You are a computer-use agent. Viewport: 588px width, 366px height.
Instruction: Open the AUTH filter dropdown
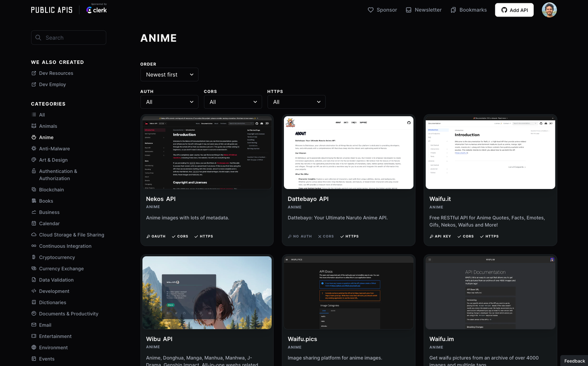pyautogui.click(x=169, y=102)
